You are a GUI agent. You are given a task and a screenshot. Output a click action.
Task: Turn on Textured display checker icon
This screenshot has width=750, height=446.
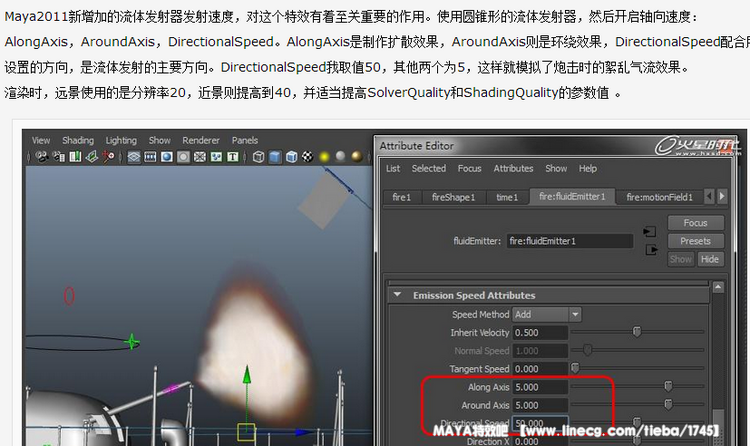tap(307, 157)
